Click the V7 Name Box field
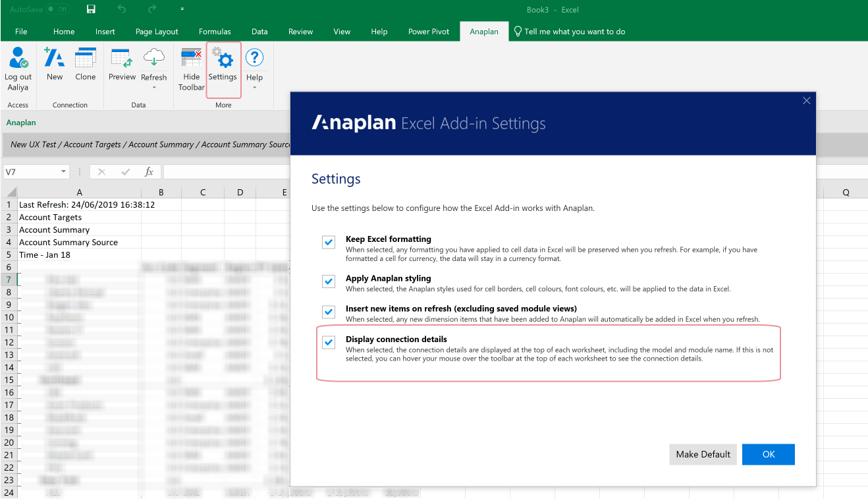This screenshot has height=499, width=868. pos(31,172)
